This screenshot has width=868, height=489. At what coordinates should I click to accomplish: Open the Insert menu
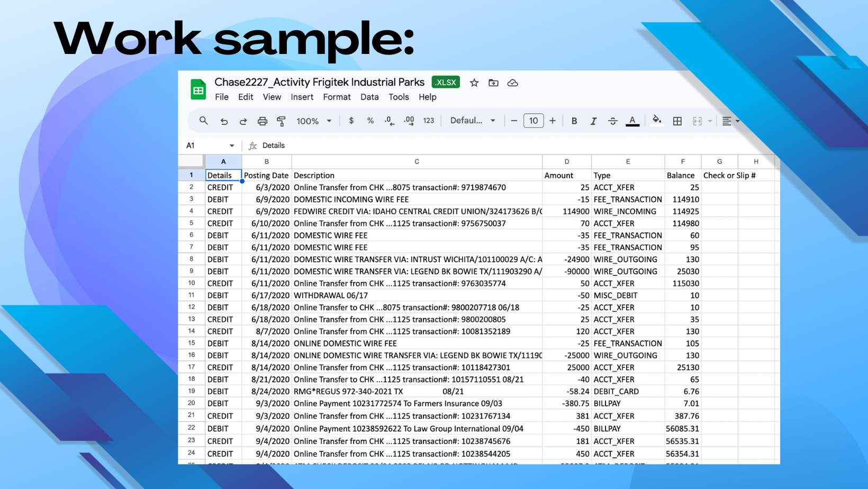pyautogui.click(x=302, y=97)
